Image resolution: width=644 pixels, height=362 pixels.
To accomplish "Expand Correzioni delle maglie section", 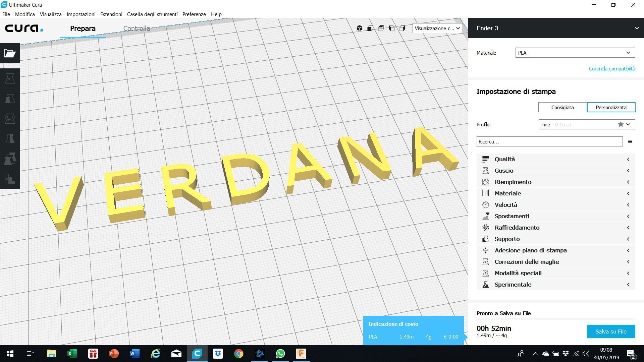I will (556, 262).
